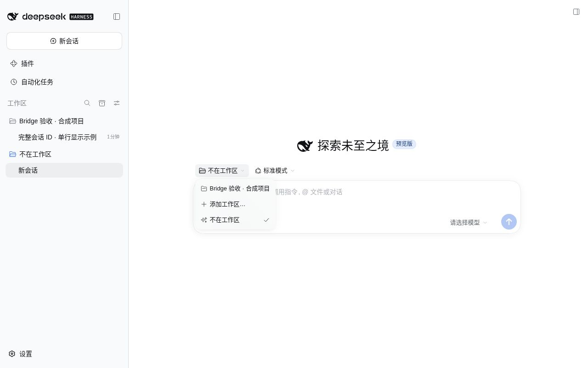Click the 工作区 section label
This screenshot has height=368, width=588.
pyautogui.click(x=17, y=103)
